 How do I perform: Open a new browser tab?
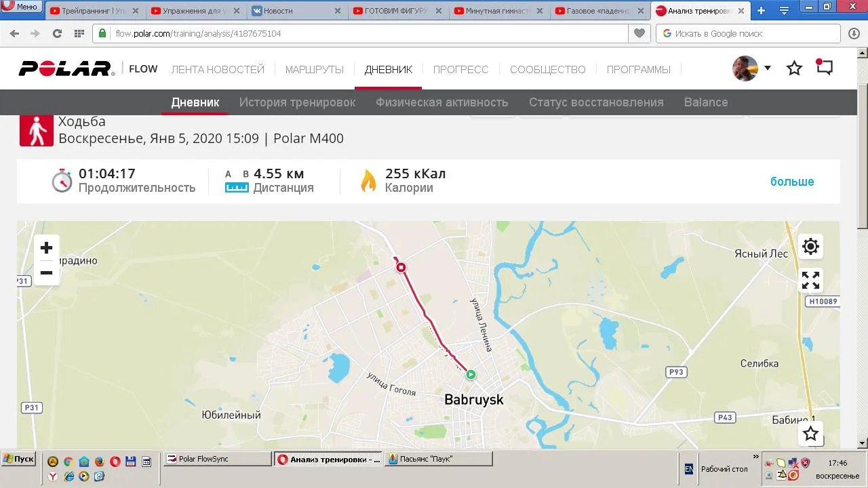[x=761, y=10]
